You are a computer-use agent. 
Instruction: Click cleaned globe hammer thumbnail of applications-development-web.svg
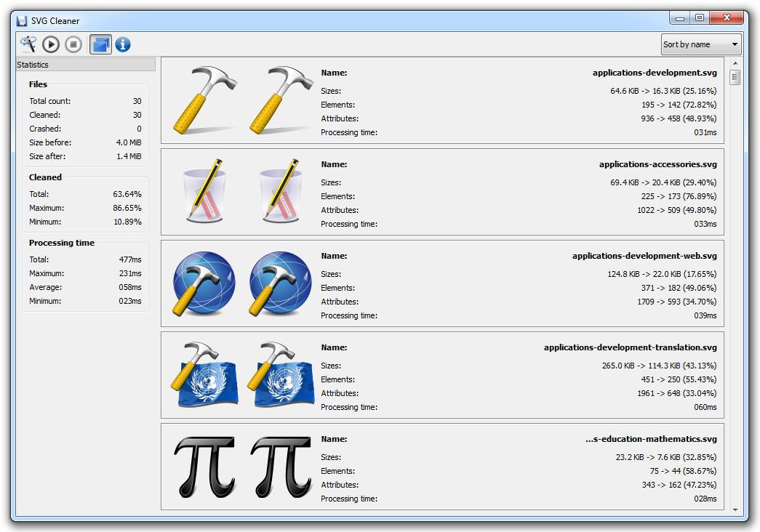tap(281, 283)
